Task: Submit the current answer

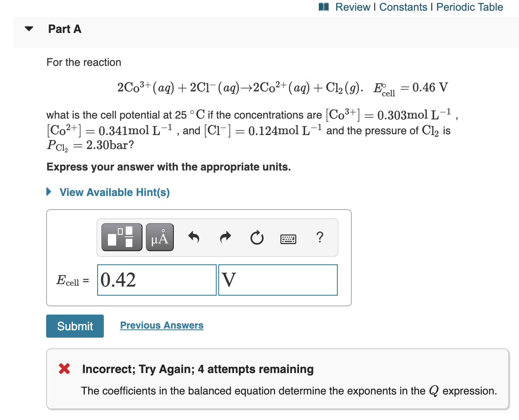Action: (75, 326)
